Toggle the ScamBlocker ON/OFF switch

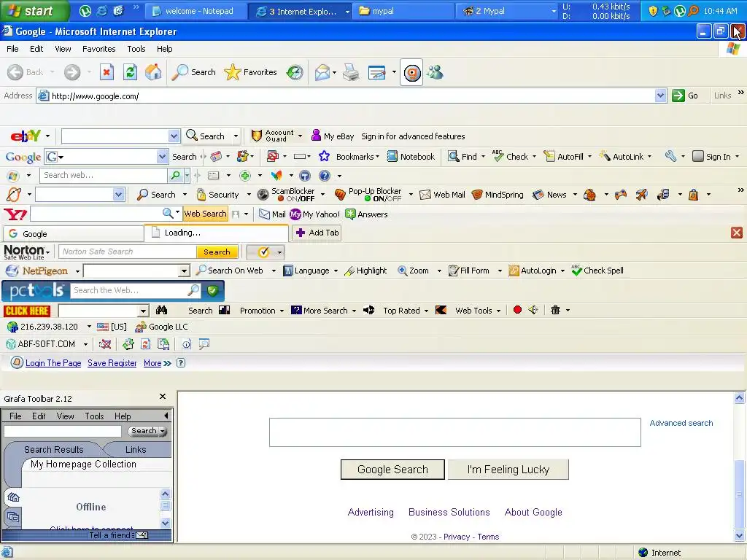296,198
